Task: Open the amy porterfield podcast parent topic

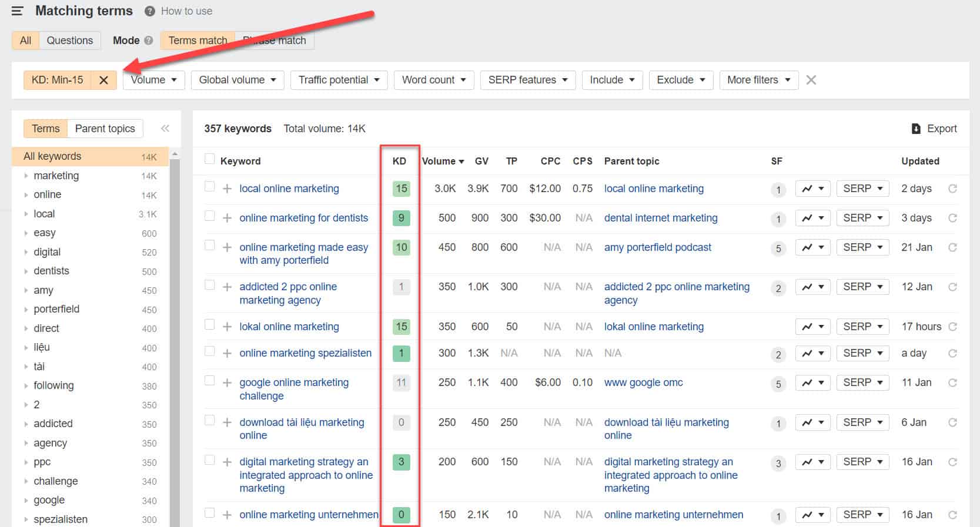Action: [658, 247]
